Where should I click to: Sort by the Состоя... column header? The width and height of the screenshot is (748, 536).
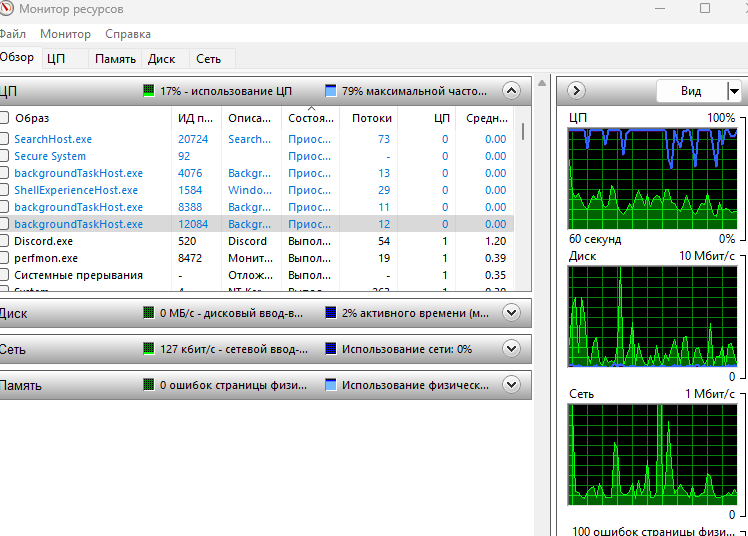click(311, 118)
